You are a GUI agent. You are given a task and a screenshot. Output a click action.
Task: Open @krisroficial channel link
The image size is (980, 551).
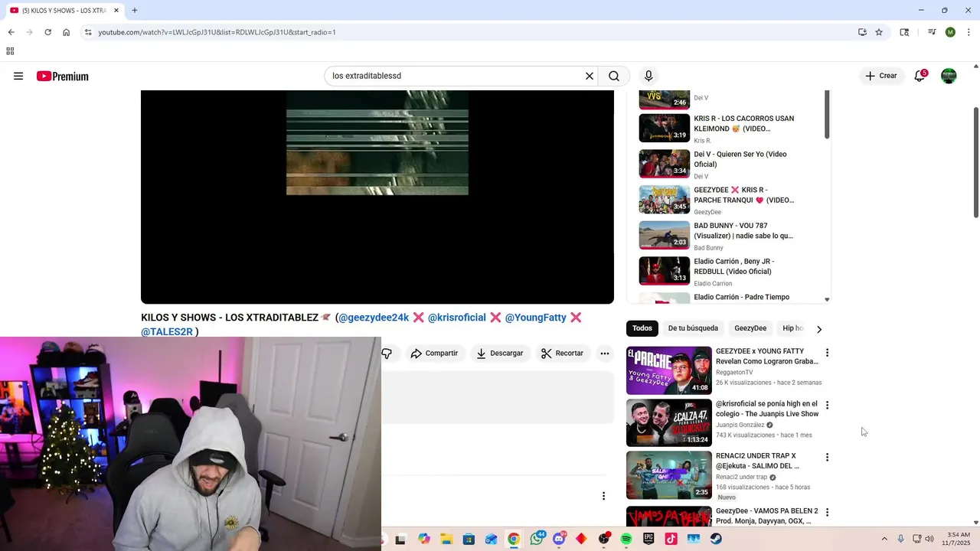[456, 318]
